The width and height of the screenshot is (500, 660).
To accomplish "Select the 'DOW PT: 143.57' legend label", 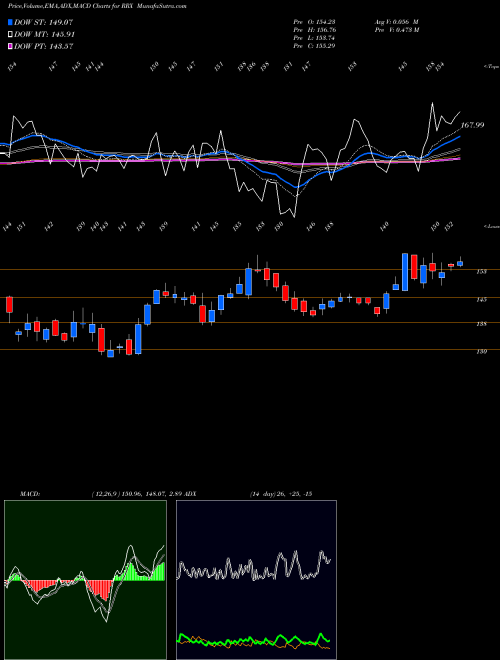I will click(x=44, y=46).
